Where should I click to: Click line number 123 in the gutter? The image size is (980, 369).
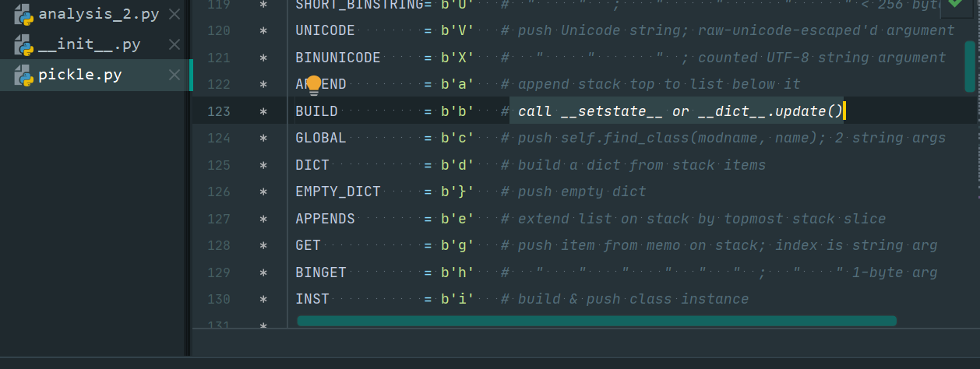pos(219,111)
